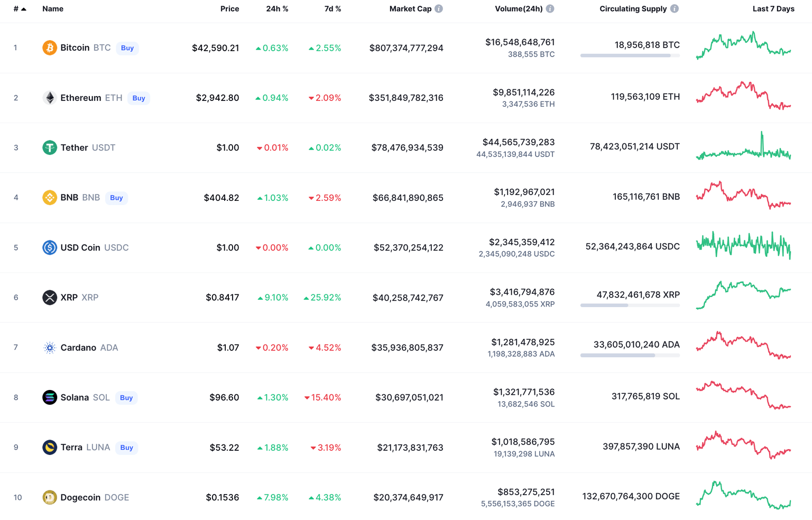Click the Ethereum logo icon

49,97
